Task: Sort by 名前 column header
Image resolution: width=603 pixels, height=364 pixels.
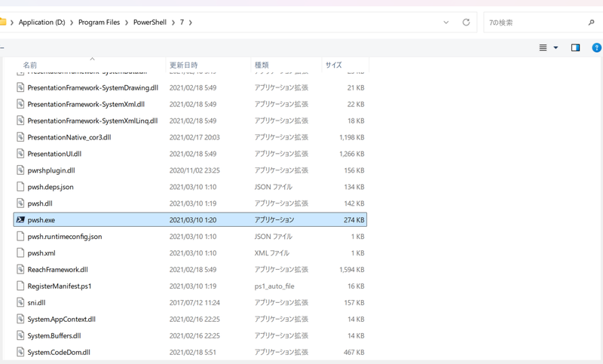Action: coord(30,65)
